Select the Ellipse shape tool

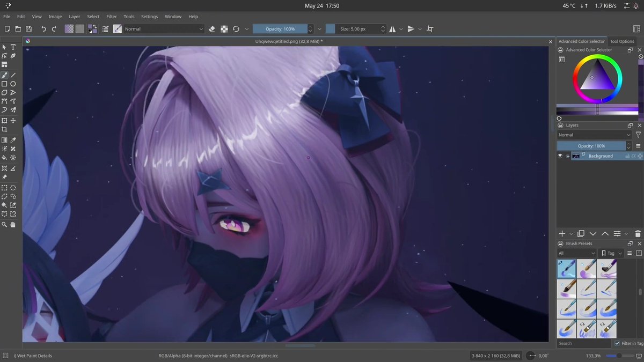coord(13,84)
